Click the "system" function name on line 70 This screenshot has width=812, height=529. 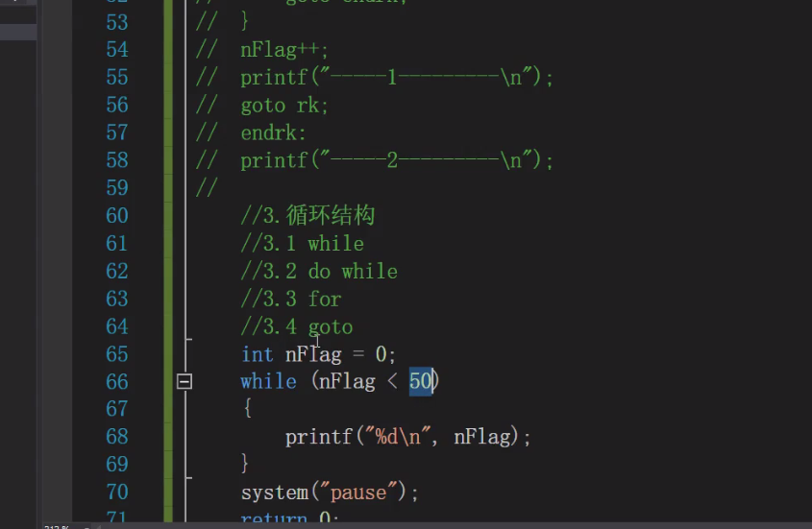click(274, 493)
